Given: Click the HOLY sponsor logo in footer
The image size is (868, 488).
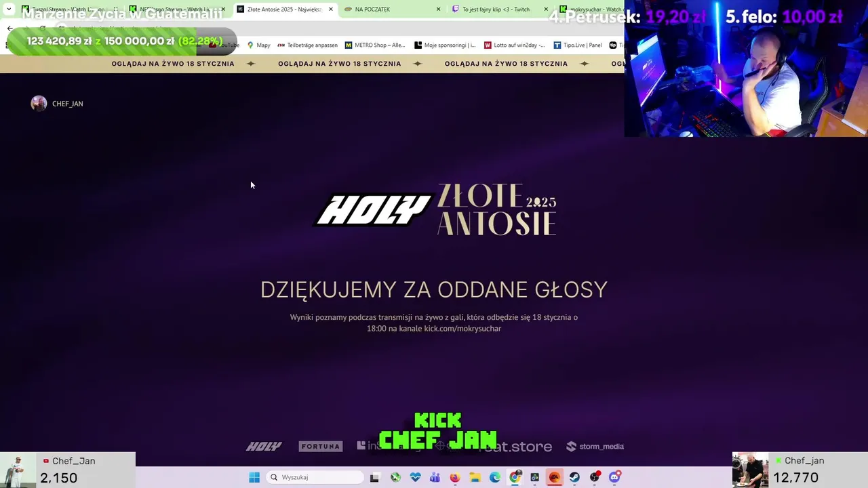Looking at the screenshot, I should [x=264, y=446].
